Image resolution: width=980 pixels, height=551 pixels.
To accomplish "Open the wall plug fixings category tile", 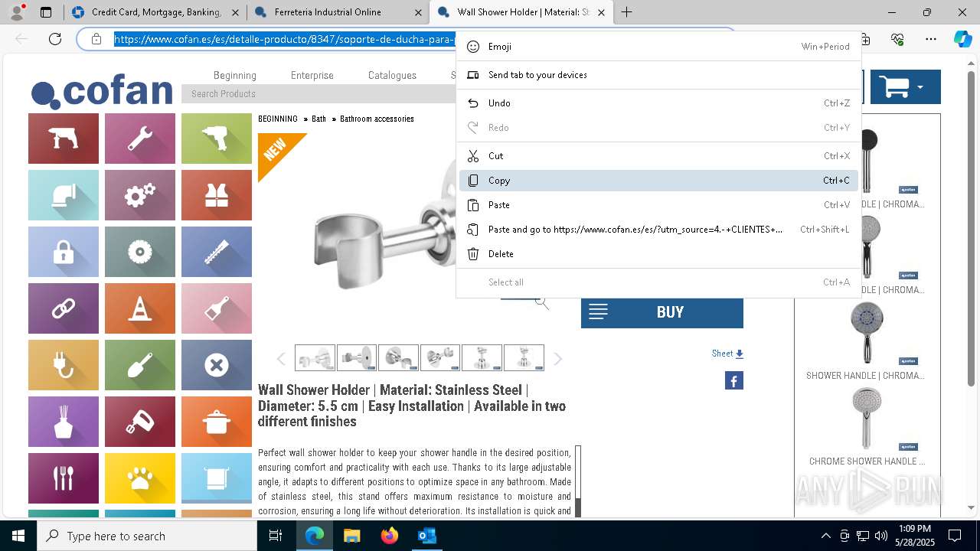I will (217, 252).
